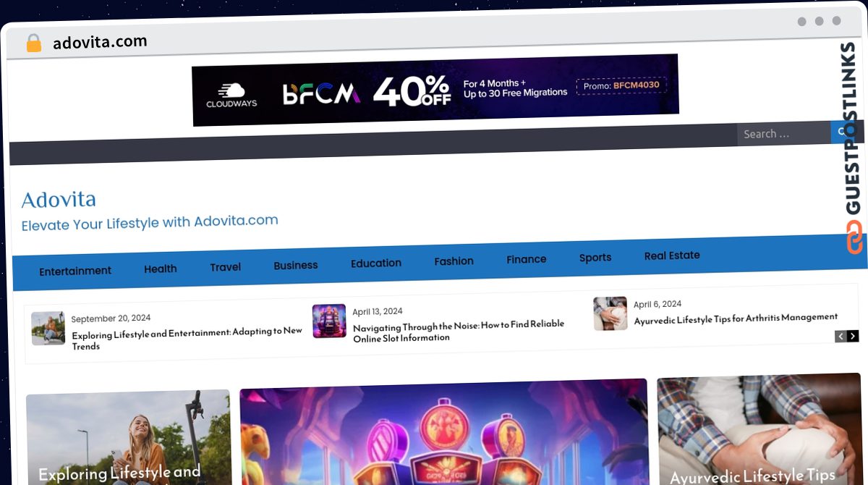868x485 pixels.
Task: Open the Exploring Lifestyle featured card
Action: pos(128,438)
